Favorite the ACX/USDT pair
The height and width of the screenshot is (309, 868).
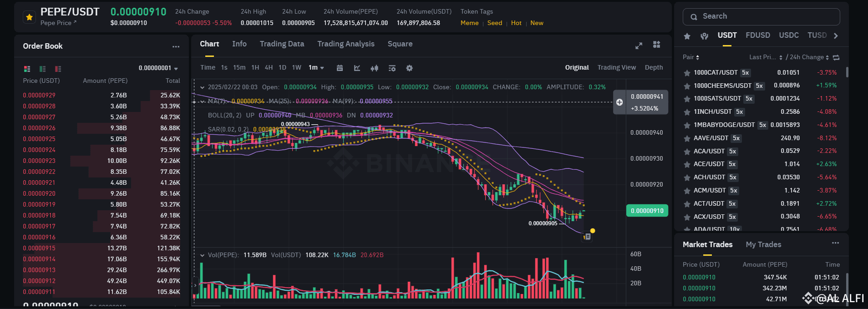coord(687,217)
